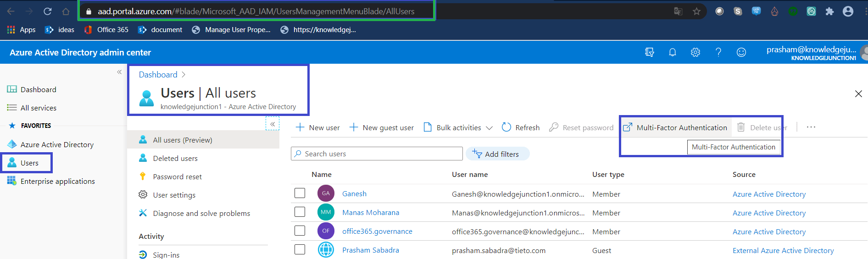The width and height of the screenshot is (868, 259).
Task: Open Office 365 bookmark
Action: point(106,30)
